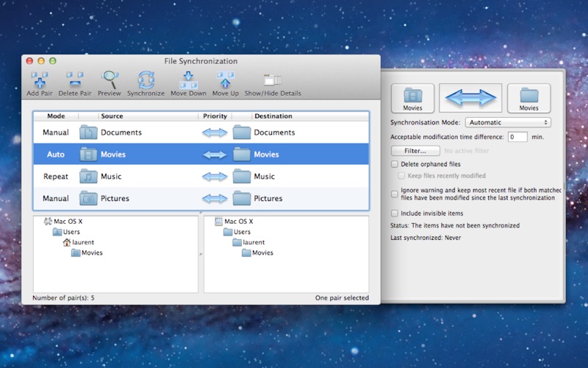Image resolution: width=588 pixels, height=368 pixels.
Task: Toggle the Show/Hide Details icon
Action: (273, 79)
